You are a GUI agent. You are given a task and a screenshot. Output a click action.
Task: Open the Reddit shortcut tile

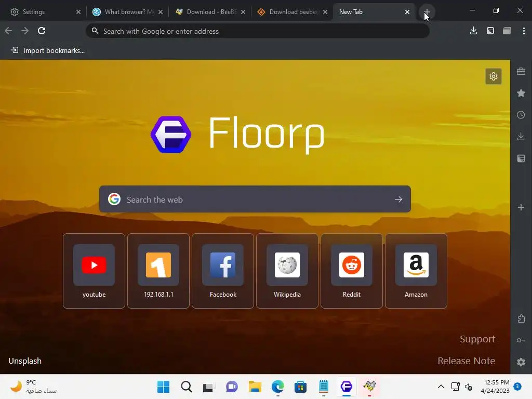click(352, 271)
